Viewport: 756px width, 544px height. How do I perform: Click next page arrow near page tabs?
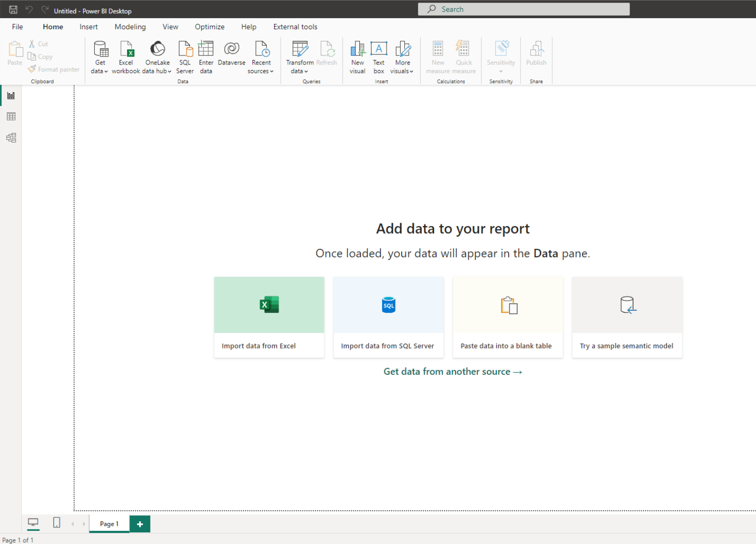pyautogui.click(x=84, y=524)
